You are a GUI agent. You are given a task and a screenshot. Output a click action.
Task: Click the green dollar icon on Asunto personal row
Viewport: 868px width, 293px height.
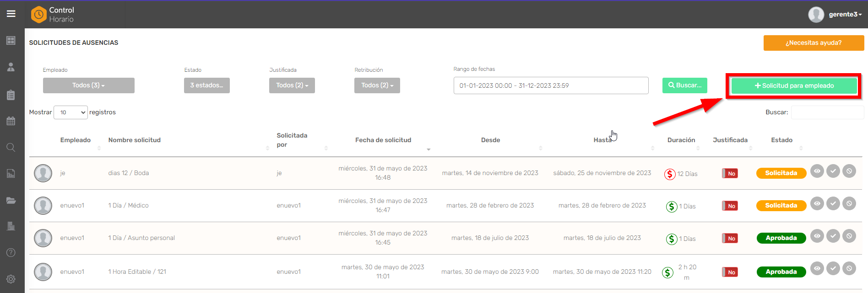672,239
